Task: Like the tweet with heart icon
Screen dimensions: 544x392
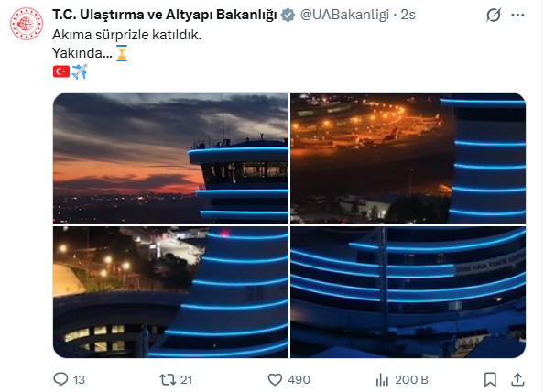Action: point(275,379)
